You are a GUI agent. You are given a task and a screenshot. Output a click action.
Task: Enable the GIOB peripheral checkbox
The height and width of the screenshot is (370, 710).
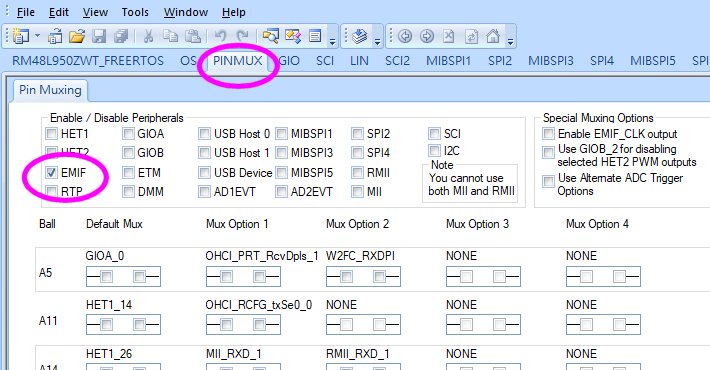[x=129, y=153]
